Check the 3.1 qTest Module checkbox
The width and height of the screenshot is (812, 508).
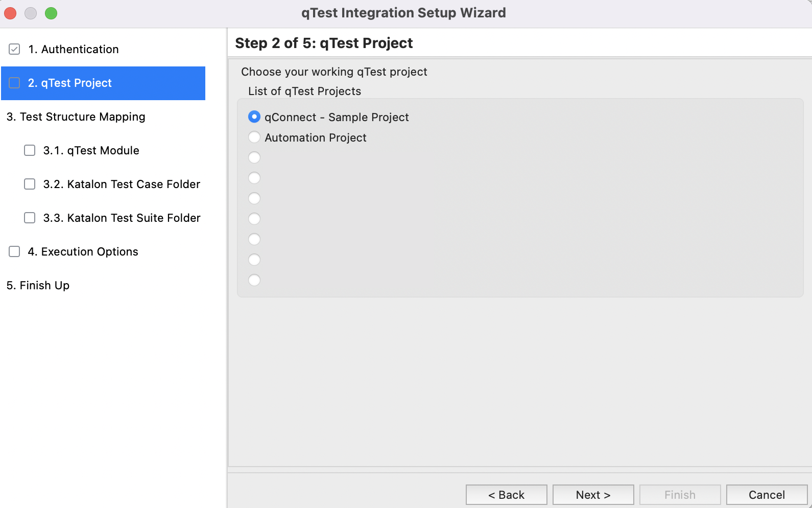29,150
